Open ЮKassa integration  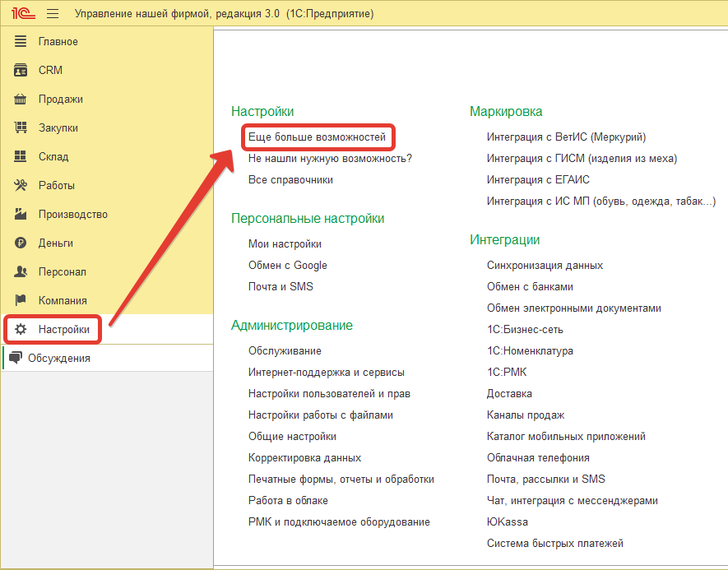(507, 521)
